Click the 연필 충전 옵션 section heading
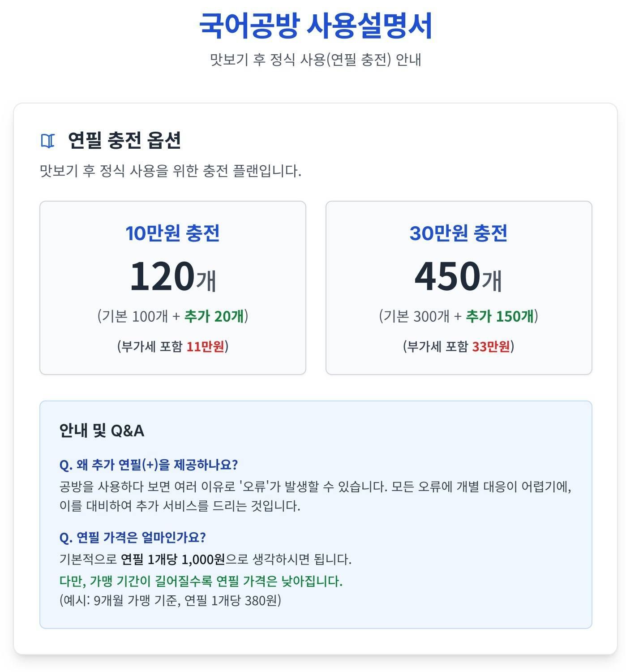Image resolution: width=626 pixels, height=672 pixels. point(124,140)
